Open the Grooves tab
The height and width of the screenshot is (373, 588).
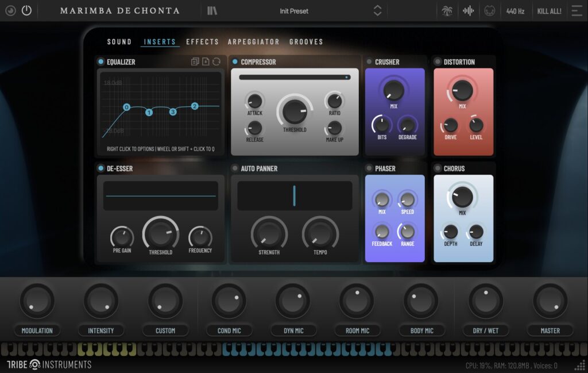click(x=306, y=41)
